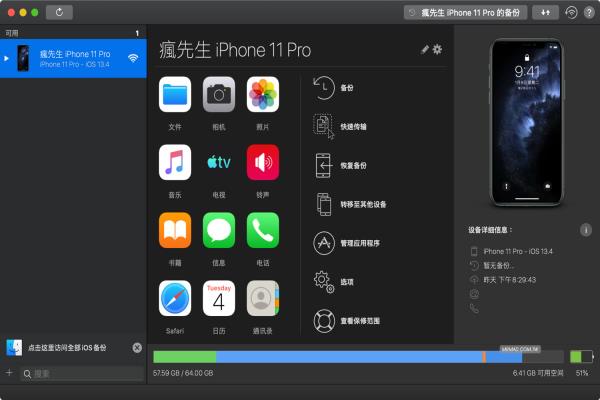Open the Apple TV (电视) icon

tap(218, 162)
